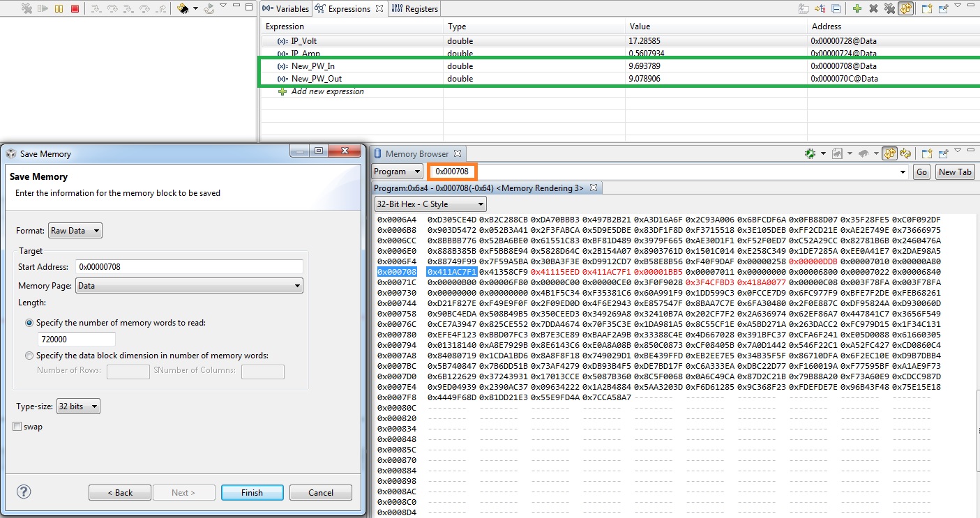Toggle Continuous Refresh in Memory Browser toolbar
980x518 pixels.
click(x=889, y=153)
